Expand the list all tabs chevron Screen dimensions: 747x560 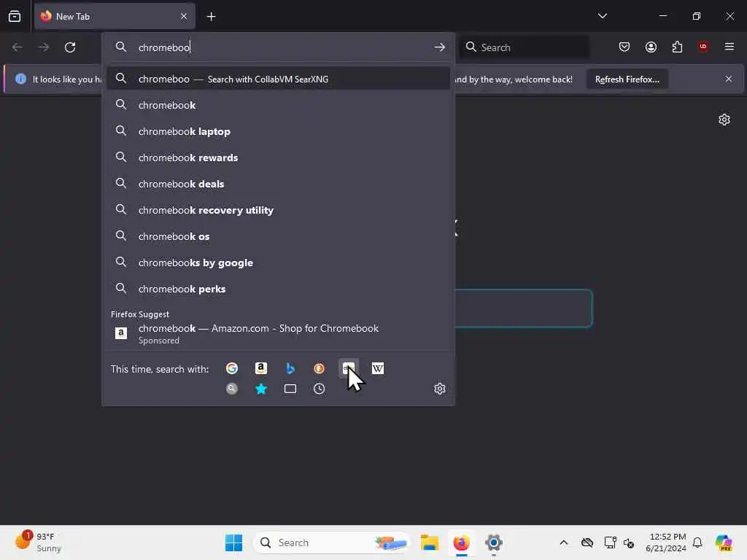click(602, 16)
